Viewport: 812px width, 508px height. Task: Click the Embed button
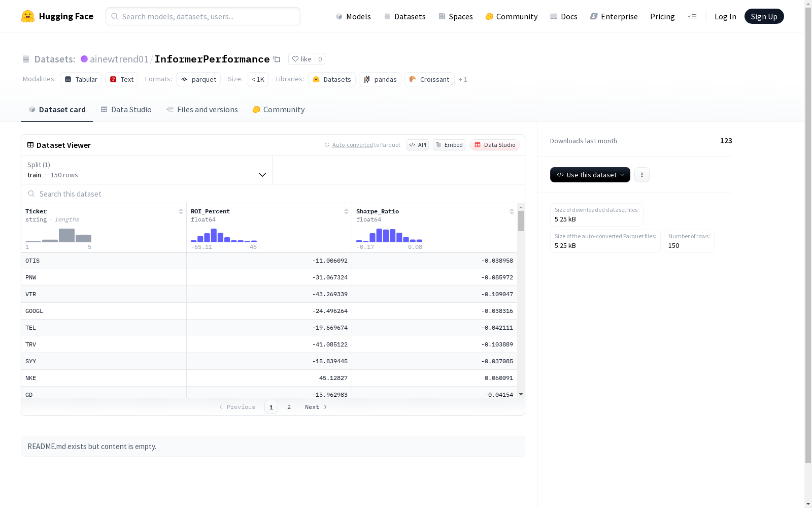pyautogui.click(x=449, y=145)
